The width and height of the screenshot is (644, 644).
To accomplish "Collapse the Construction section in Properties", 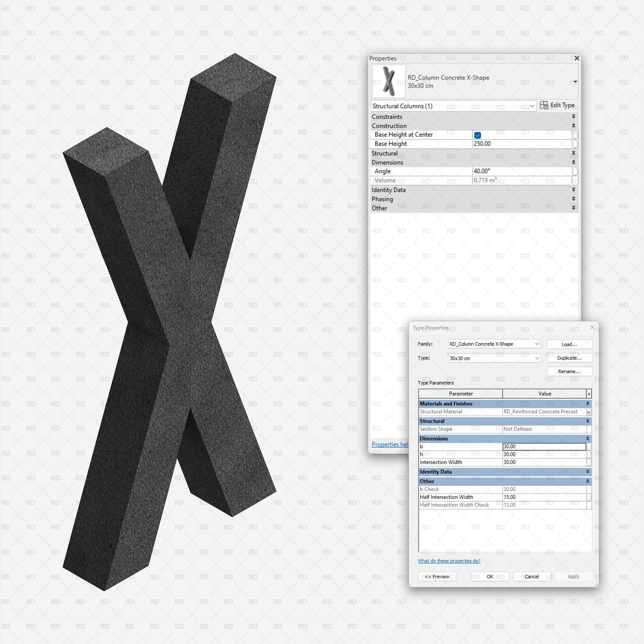I will click(x=574, y=126).
